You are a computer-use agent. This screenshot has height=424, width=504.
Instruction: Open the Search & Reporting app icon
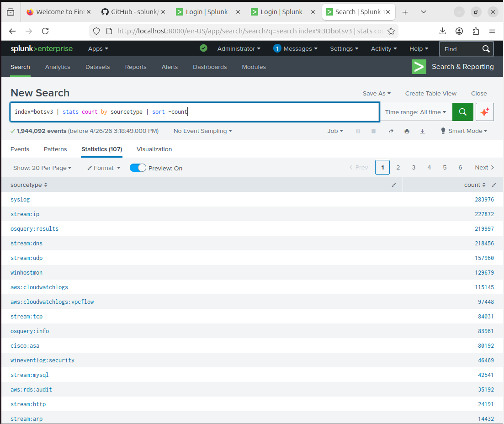[419, 67]
